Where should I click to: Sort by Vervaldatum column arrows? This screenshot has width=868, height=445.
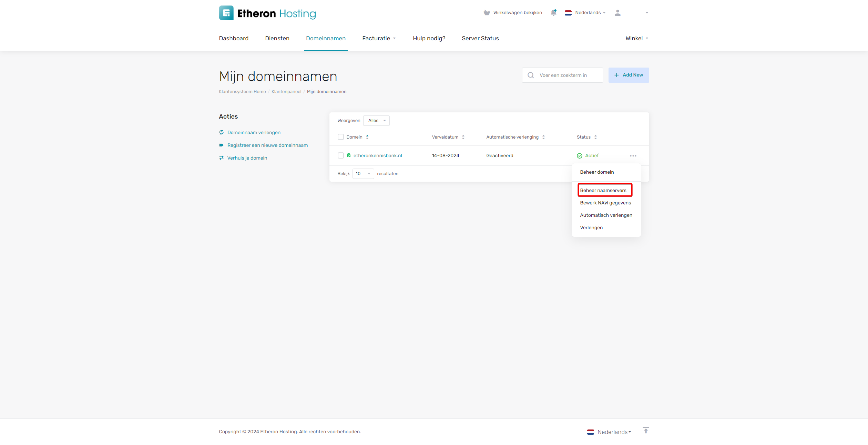pyautogui.click(x=463, y=137)
